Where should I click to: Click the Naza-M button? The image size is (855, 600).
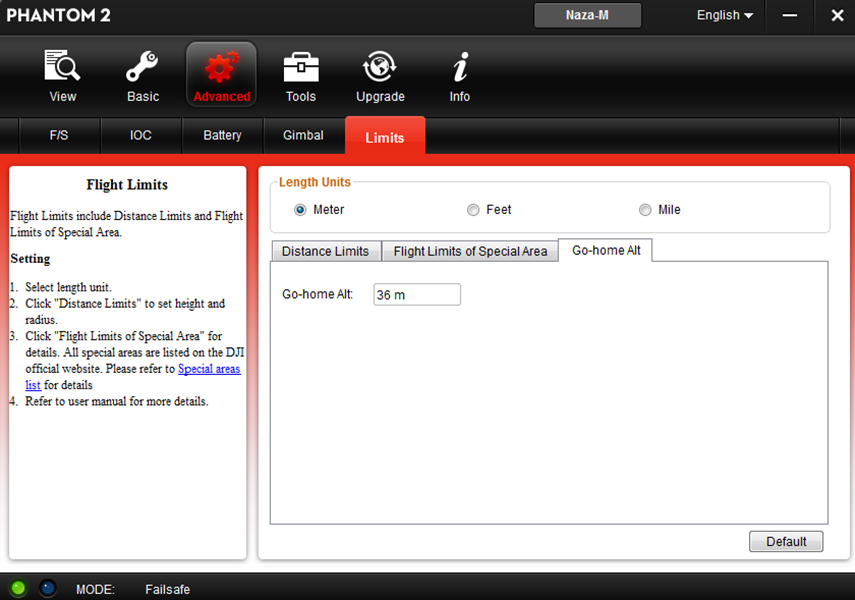[587, 15]
